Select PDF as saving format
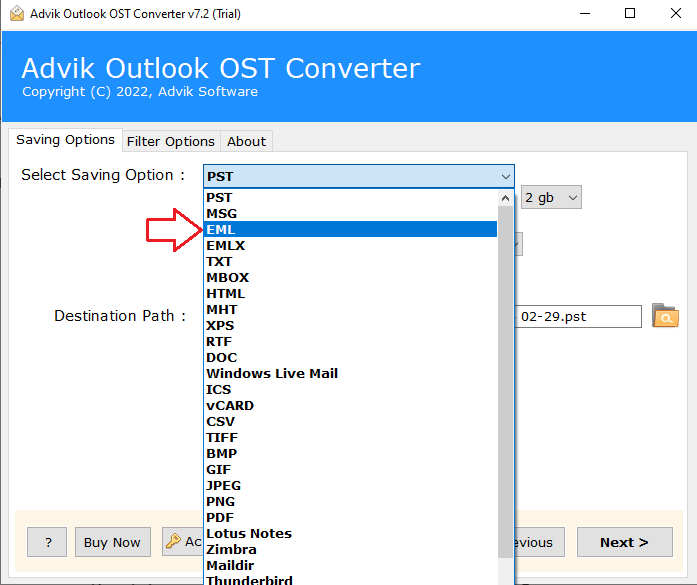 [x=350, y=517]
